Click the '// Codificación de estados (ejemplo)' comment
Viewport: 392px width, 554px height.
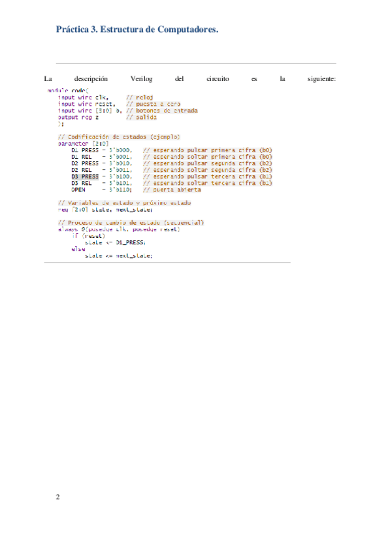point(119,137)
